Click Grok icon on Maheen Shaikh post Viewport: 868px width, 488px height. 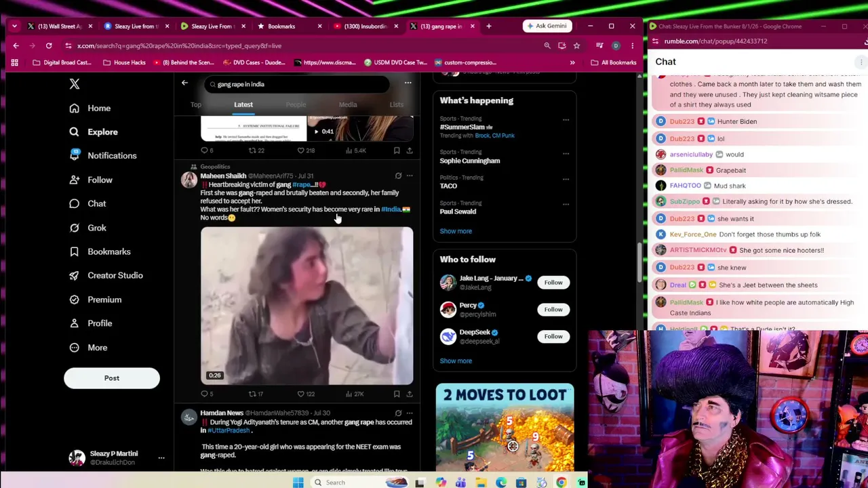click(x=398, y=176)
